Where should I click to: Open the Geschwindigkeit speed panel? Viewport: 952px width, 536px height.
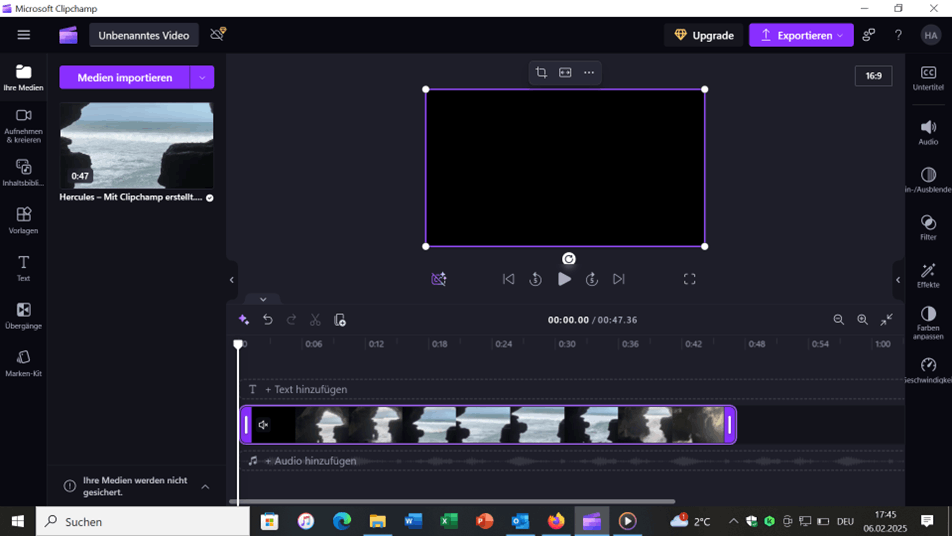tap(928, 370)
